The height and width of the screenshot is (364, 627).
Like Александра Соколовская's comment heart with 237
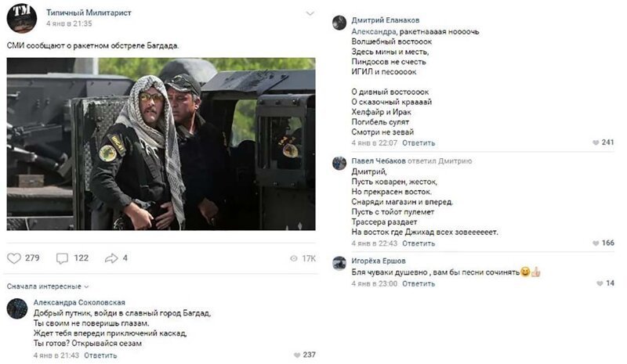297,355
